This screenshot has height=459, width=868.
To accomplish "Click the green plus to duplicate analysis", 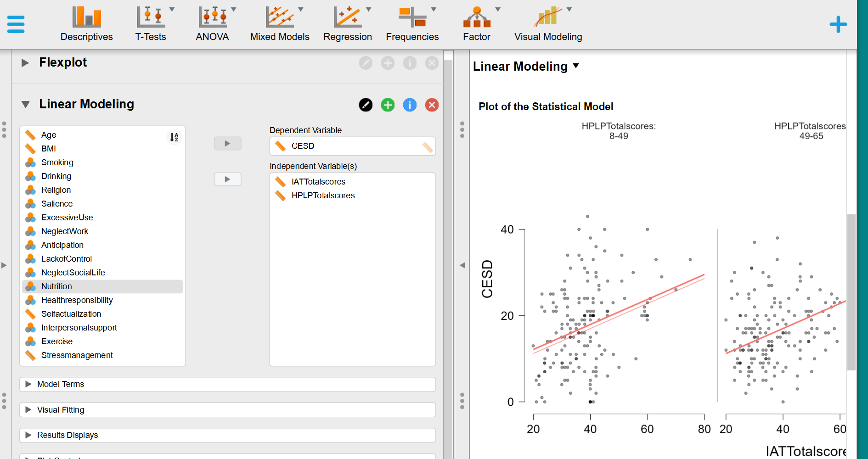I will (387, 105).
